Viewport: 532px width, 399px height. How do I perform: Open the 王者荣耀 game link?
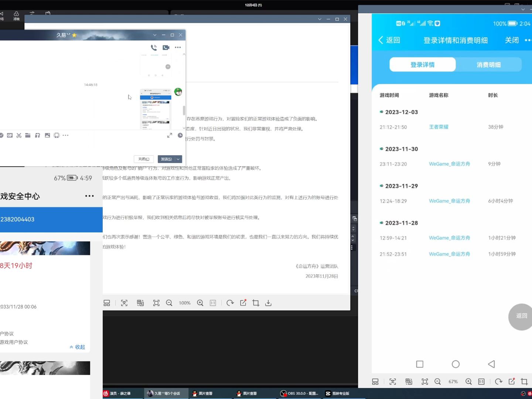click(x=439, y=127)
